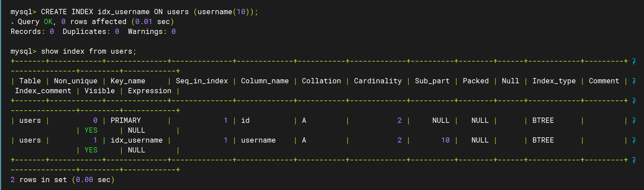The image size is (644, 190).
Task: Click Cardinality 2 in PRIMARY row
Action: tap(400, 121)
